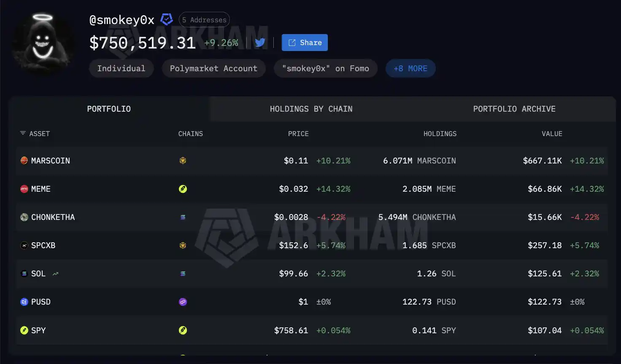Image resolution: width=621 pixels, height=364 pixels.
Task: Click the SOL trending arrow icon
Action: click(55, 274)
